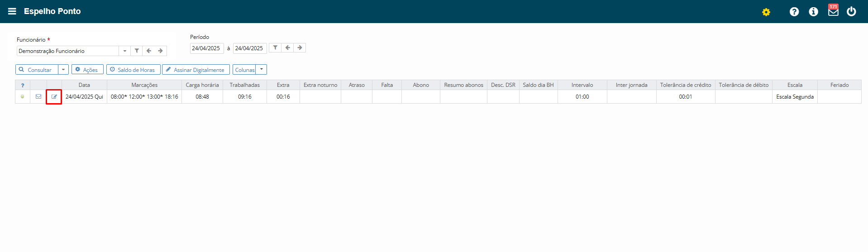Click the Abono column header
Image resolution: width=868 pixels, height=252 pixels.
click(x=421, y=85)
